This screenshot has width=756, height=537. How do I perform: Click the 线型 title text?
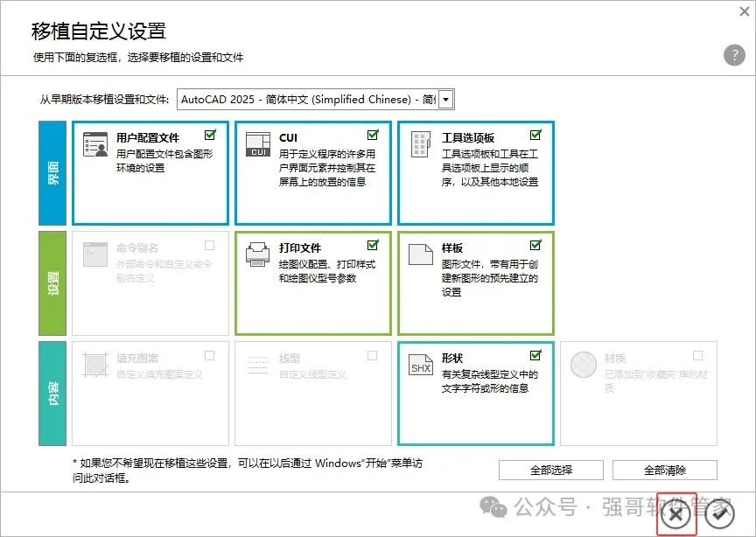[290, 359]
